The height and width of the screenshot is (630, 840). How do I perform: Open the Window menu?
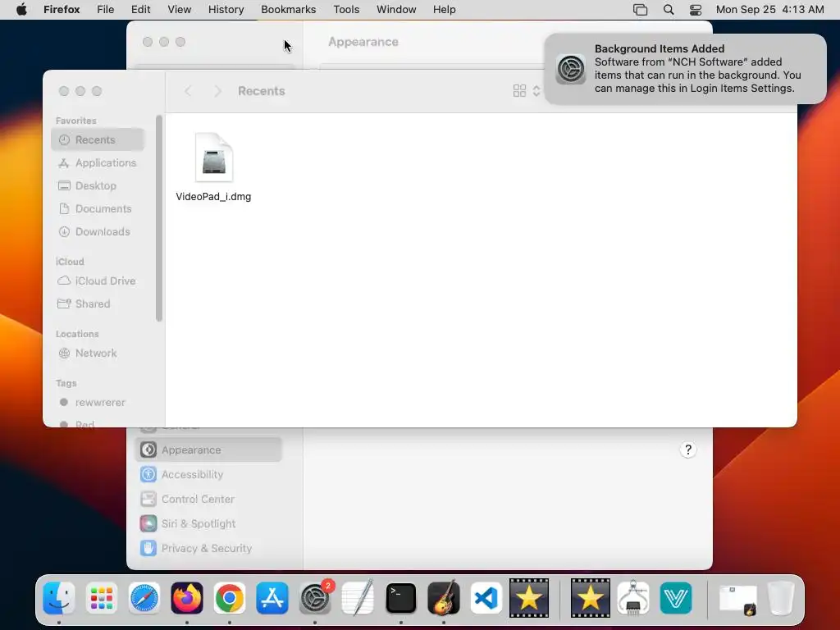click(396, 10)
